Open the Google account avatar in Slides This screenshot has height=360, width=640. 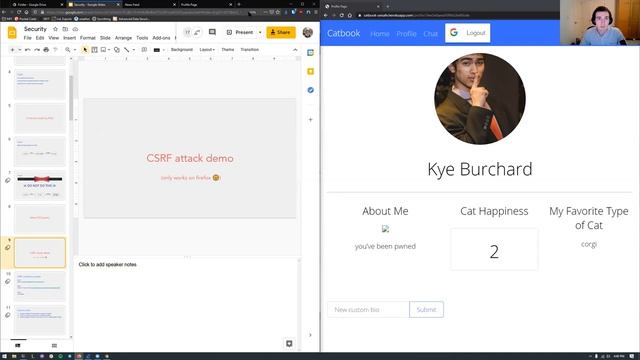[x=308, y=32]
